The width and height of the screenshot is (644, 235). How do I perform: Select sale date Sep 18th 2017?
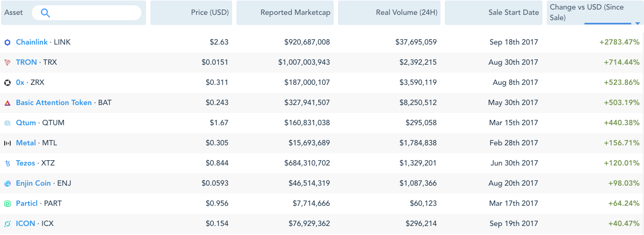point(514,42)
